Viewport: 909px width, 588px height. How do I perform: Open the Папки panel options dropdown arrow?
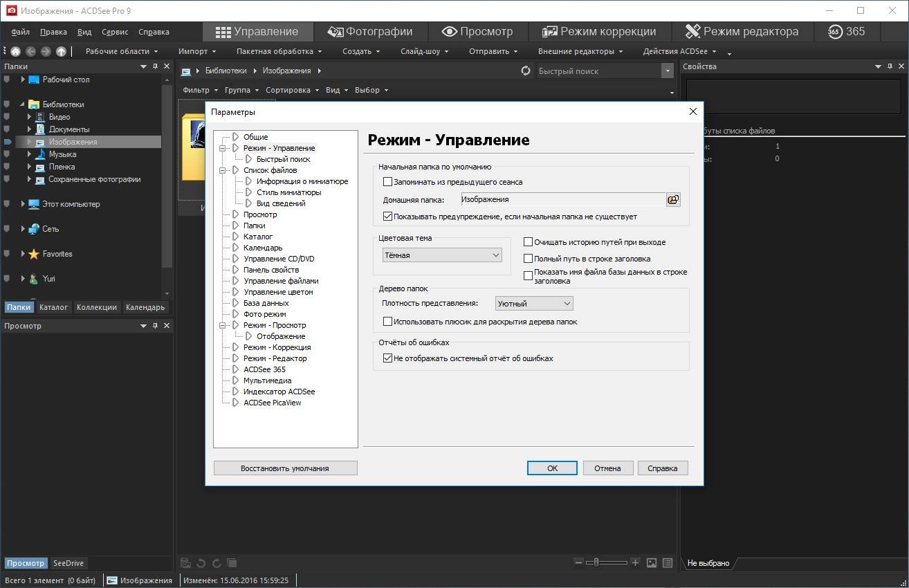[144, 66]
